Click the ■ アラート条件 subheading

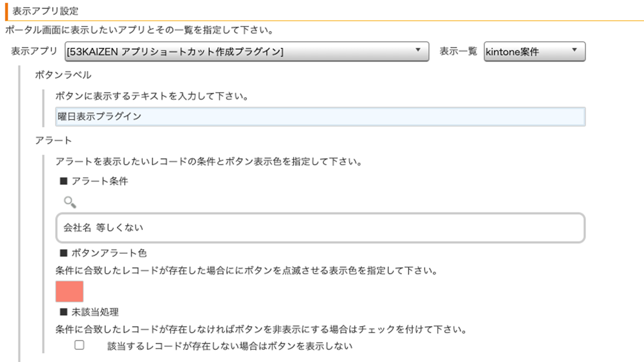pos(94,182)
